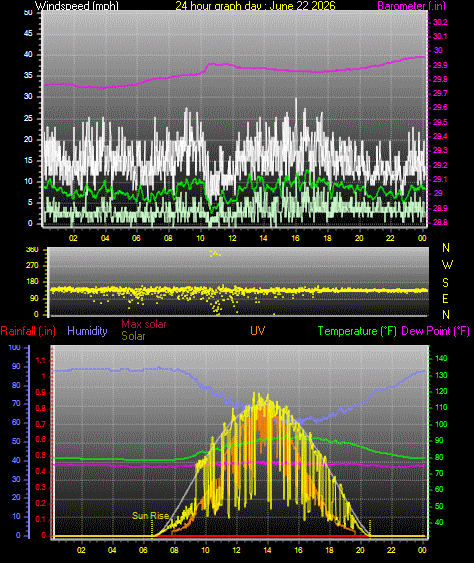
Task: Click the barometer scale value 28.9
Action: (440, 208)
